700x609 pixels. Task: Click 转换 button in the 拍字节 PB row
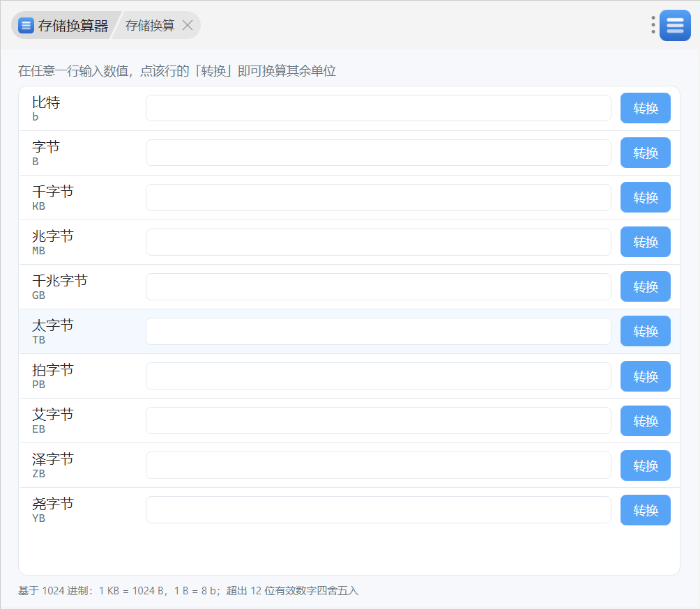click(x=645, y=376)
